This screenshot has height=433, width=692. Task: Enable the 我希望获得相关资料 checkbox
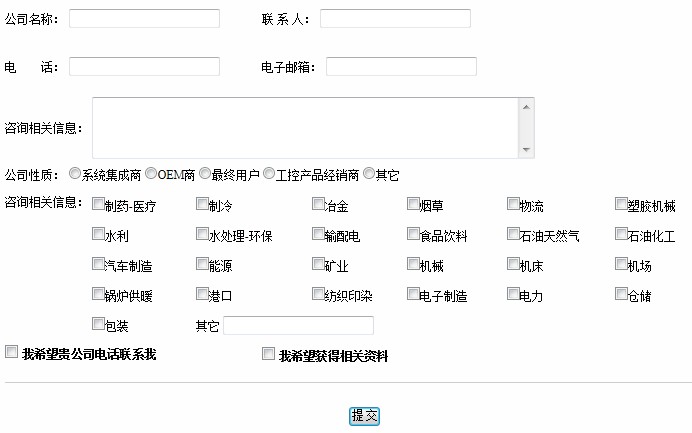click(268, 354)
